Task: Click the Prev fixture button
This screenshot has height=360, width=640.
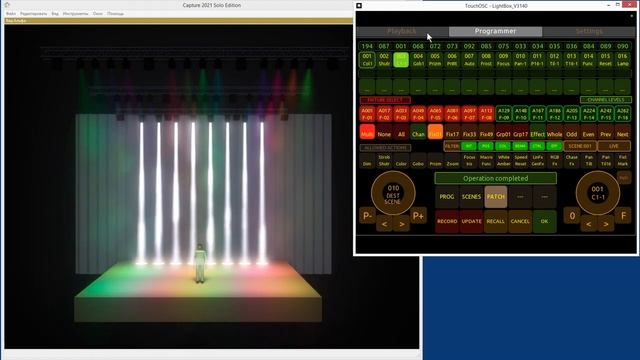Action: tap(606, 132)
